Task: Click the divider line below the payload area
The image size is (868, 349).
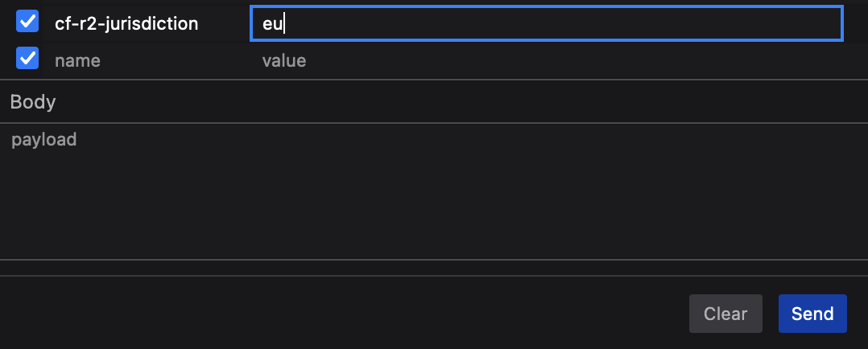Action: 434,260
